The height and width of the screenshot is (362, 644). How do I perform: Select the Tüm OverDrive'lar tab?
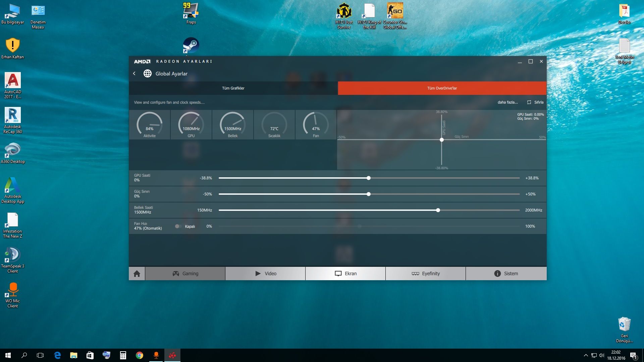click(442, 88)
